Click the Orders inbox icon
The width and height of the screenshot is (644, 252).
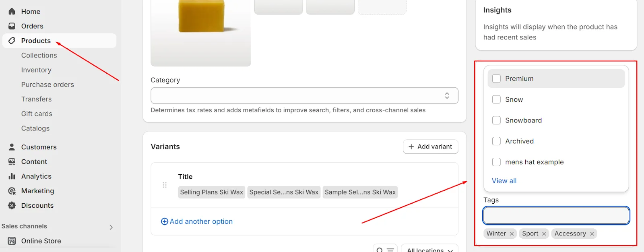pos(12,26)
